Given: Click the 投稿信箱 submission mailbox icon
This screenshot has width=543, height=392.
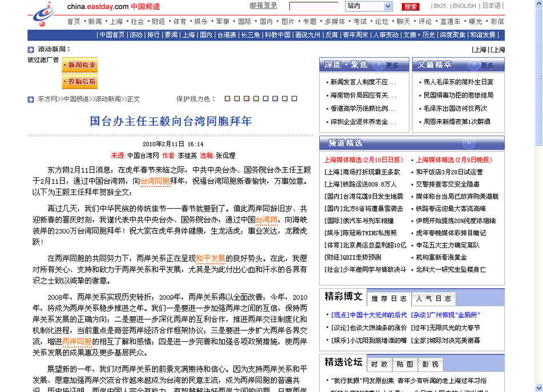Looking at the screenshot, I should [x=79, y=82].
